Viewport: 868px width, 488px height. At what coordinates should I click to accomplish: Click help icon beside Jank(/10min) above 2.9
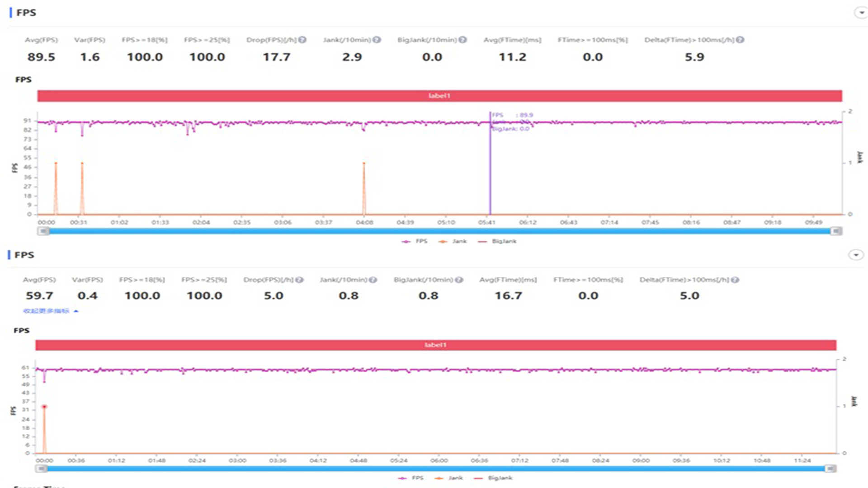pos(377,40)
